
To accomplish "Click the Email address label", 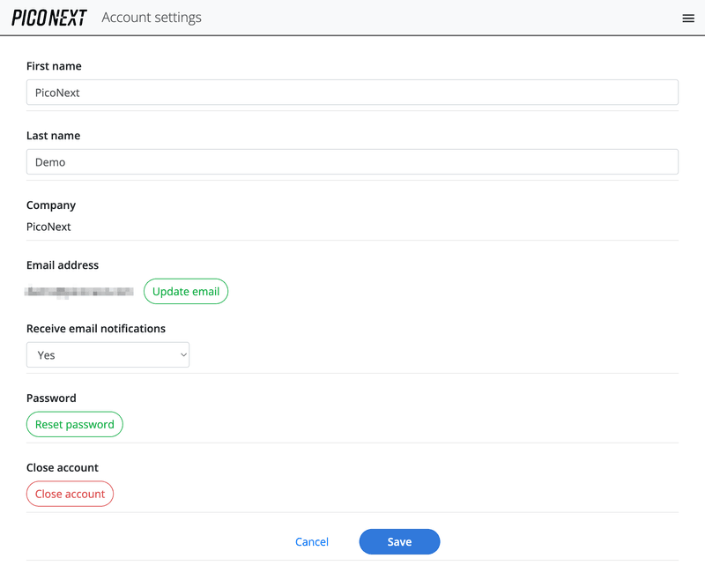I will coord(63,264).
